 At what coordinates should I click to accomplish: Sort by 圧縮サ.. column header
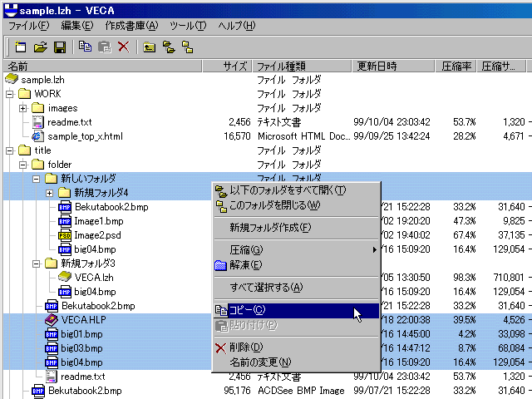(x=501, y=66)
